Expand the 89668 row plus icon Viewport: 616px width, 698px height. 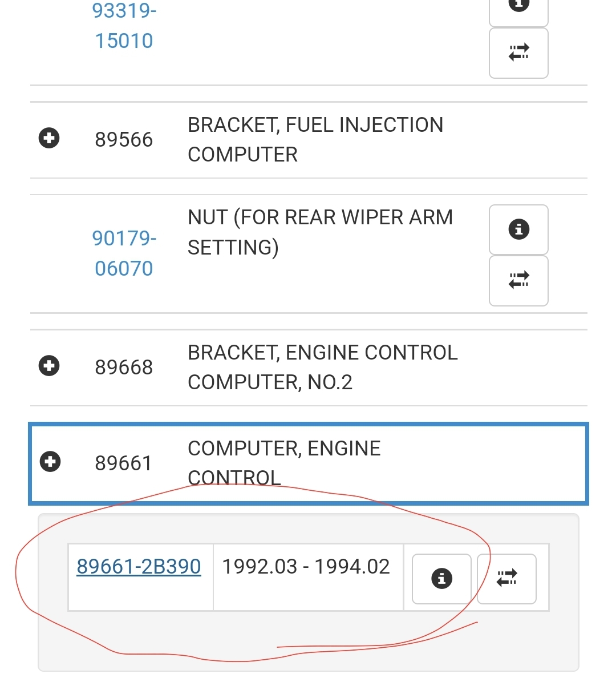pos(49,366)
